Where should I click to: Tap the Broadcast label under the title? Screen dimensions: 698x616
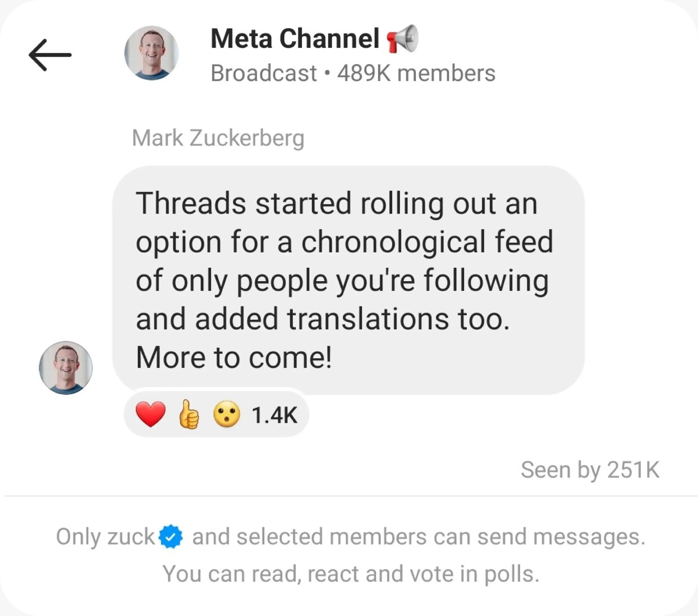263,73
